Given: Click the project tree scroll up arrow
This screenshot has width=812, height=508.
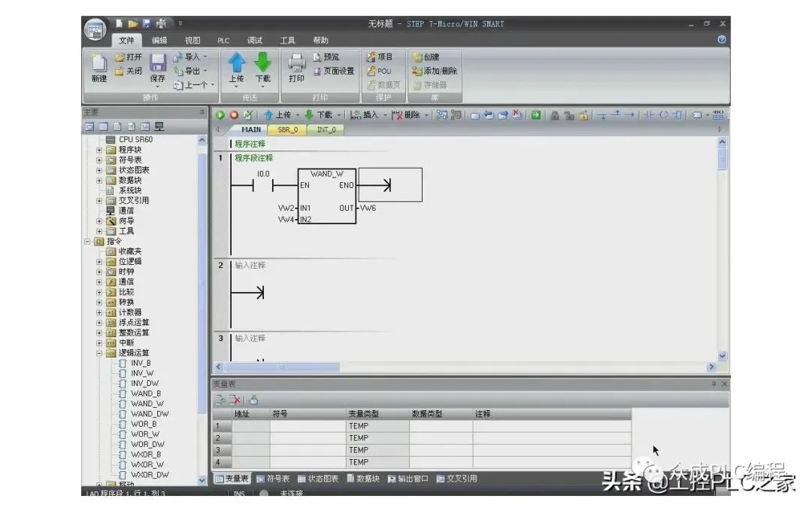Looking at the screenshot, I should (x=202, y=140).
